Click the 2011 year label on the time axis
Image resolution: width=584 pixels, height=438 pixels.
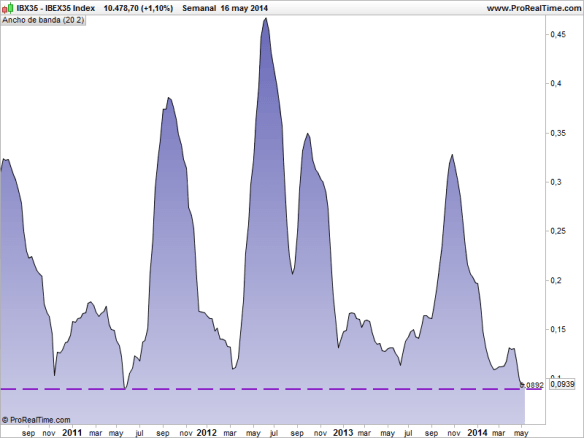point(72,433)
